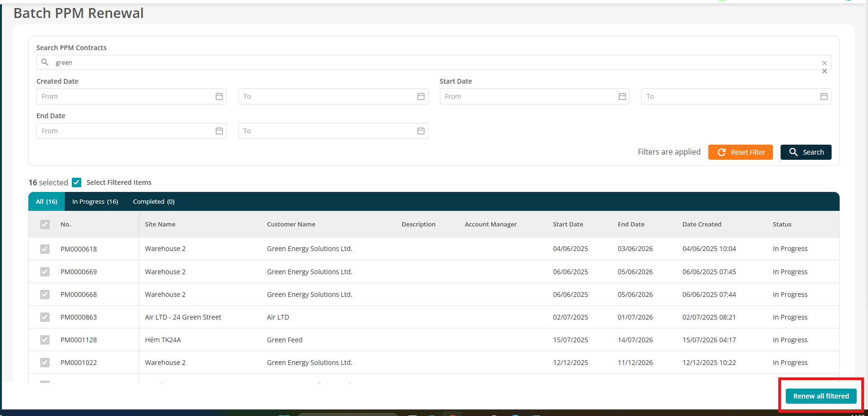The image size is (868, 416).
Task: Click the '11/12/2026' end date cell
Action: [x=635, y=363]
